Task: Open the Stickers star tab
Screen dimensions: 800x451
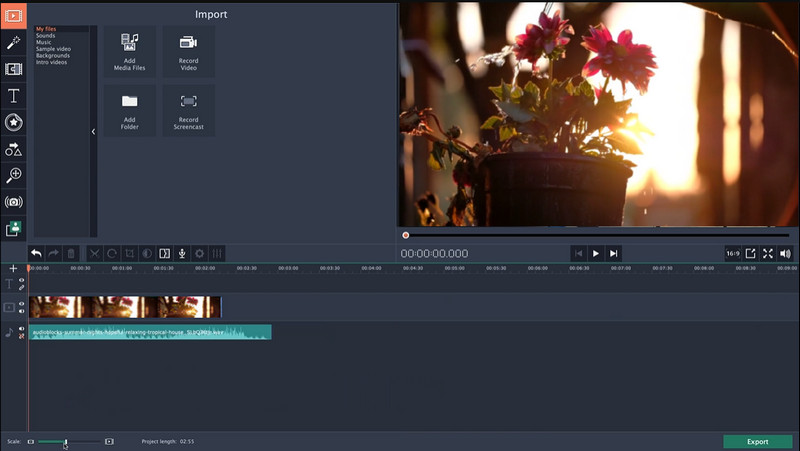Action: coord(13,122)
